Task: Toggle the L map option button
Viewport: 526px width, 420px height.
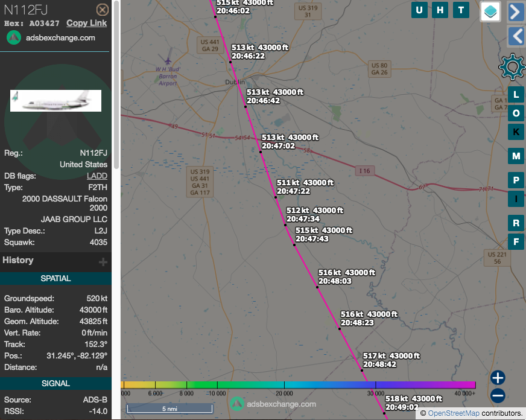Action: 516,95
